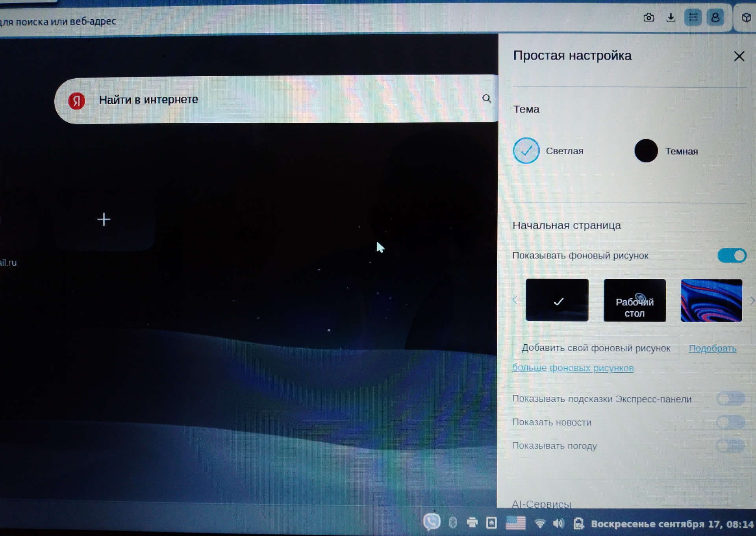This screenshot has width=756, height=536.
Task: Click the volume speaker tray icon
Action: pos(558,523)
